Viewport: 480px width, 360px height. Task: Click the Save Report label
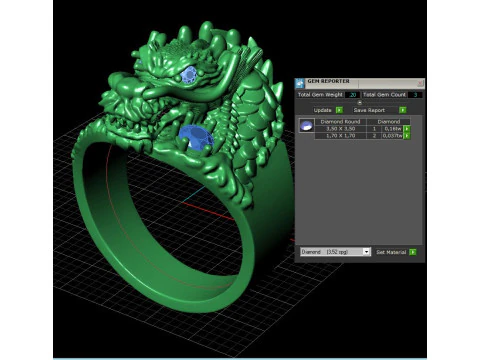(369, 110)
